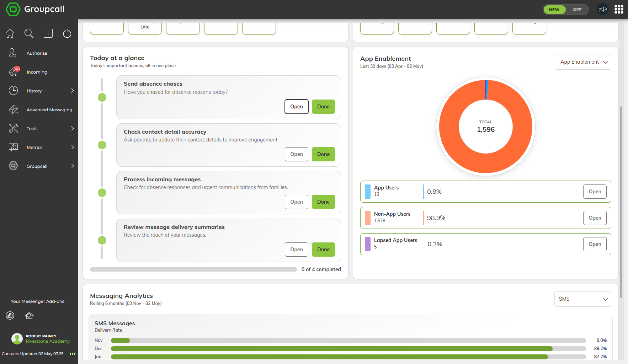
Task: Select Authorise in the sidebar
Action: [37, 53]
